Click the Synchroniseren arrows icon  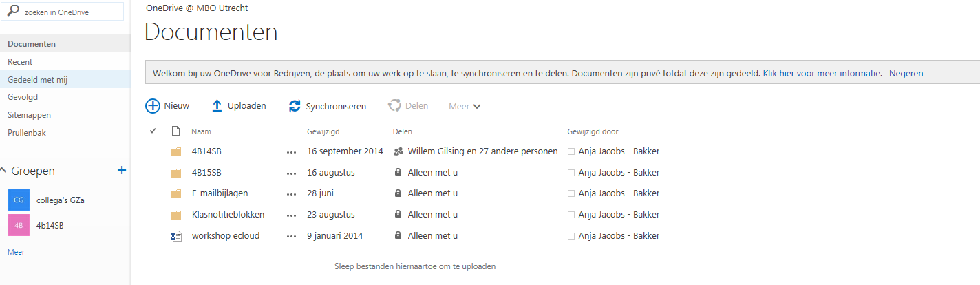pos(295,106)
